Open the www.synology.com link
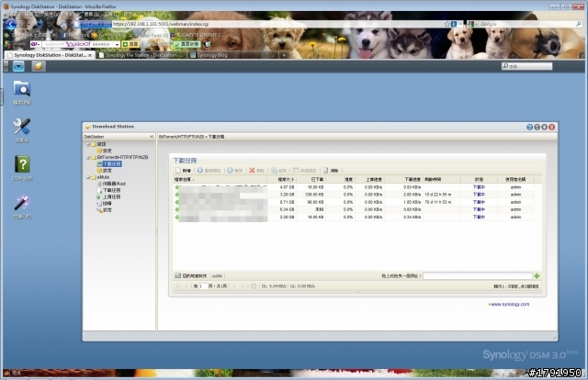This screenshot has width=588, height=380. point(509,305)
